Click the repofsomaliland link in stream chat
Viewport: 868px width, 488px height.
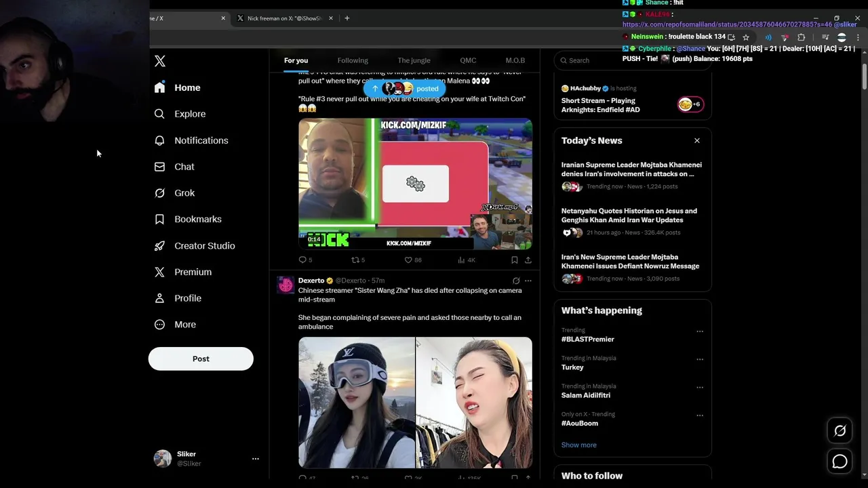tap(727, 24)
